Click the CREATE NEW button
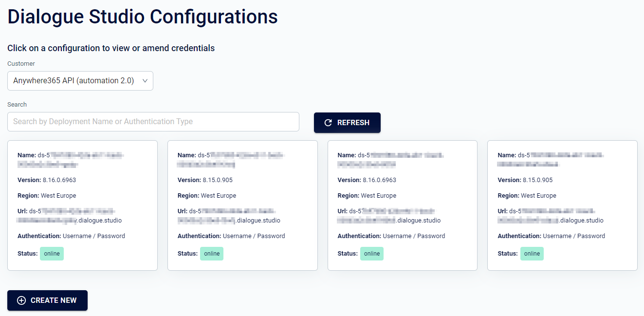This screenshot has height=316, width=644. click(x=47, y=300)
